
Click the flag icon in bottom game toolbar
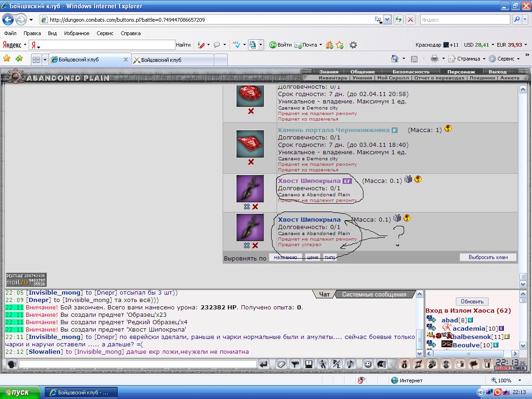click(474, 364)
